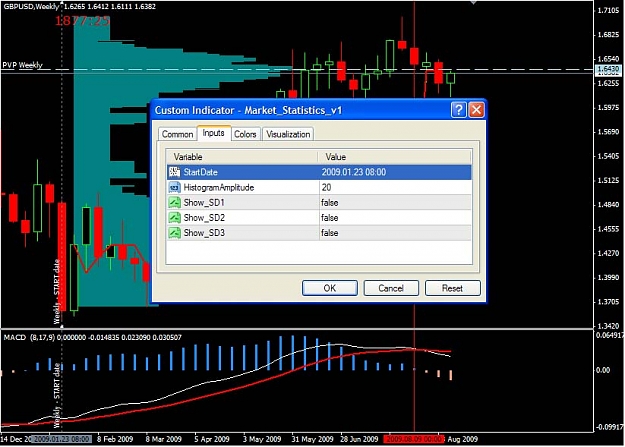The image size is (625, 447).
Task: Select the Show_SD3 variable name
Action: tap(204, 233)
